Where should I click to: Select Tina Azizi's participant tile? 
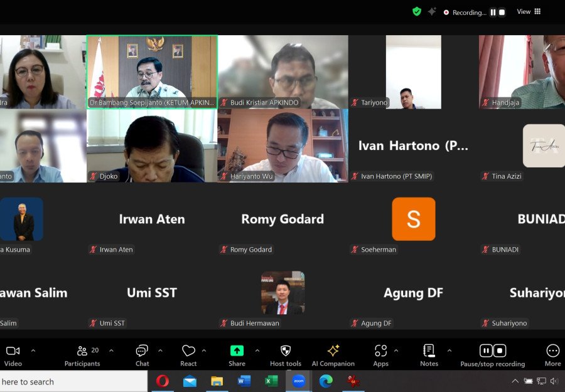pyautogui.click(x=522, y=146)
